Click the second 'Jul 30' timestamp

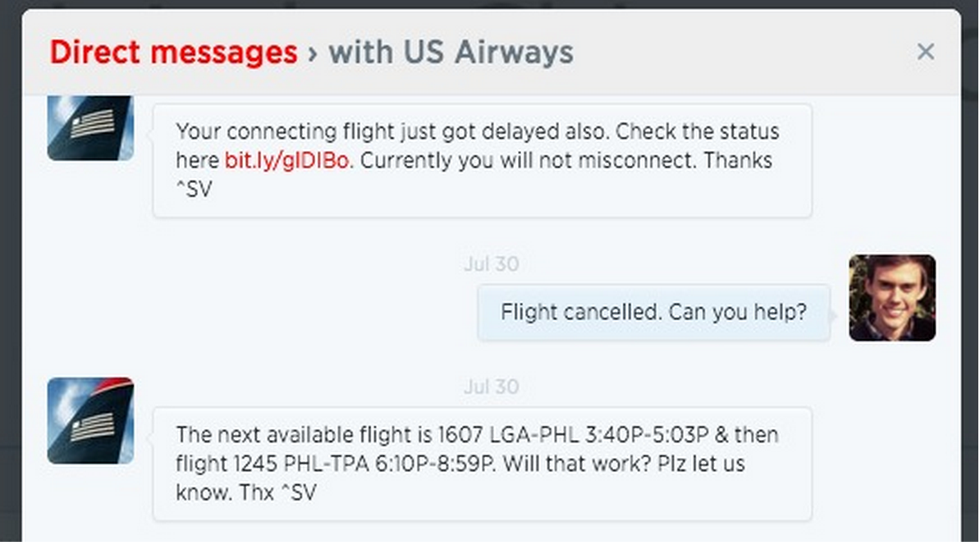pos(490,387)
